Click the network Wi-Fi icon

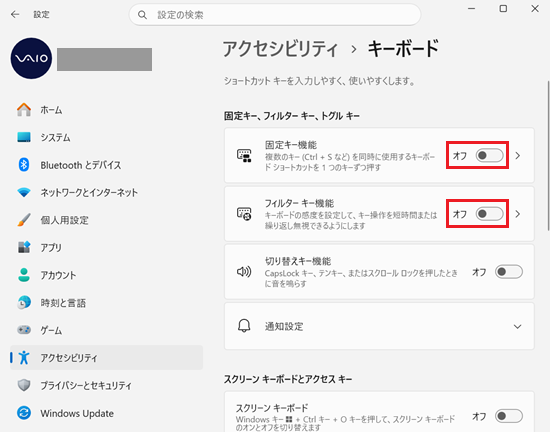pyautogui.click(x=24, y=192)
